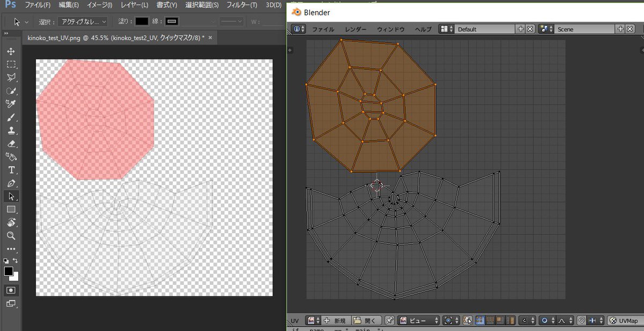Open Blender ヘルプ menu
The image size is (644, 331).
(423, 30)
